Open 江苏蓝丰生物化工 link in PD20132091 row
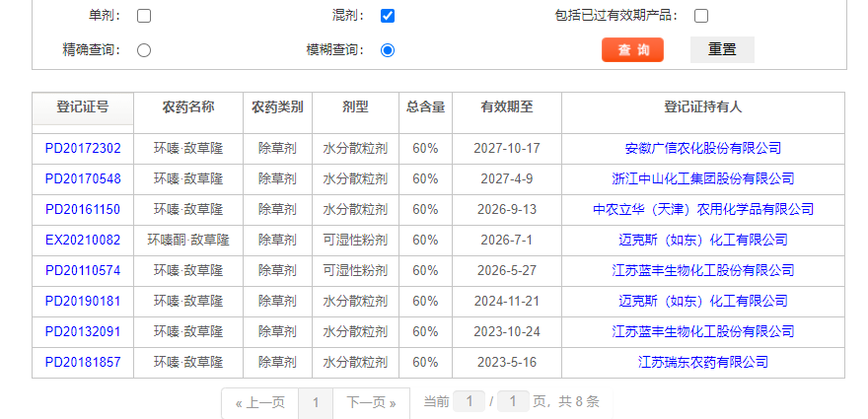The height and width of the screenshot is (419, 868). coord(703,331)
